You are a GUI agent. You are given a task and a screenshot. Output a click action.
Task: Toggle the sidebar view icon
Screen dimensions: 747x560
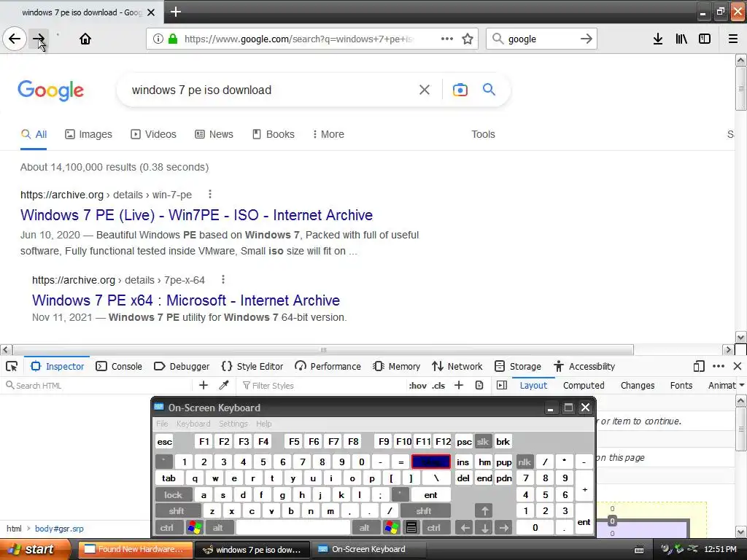(x=705, y=39)
